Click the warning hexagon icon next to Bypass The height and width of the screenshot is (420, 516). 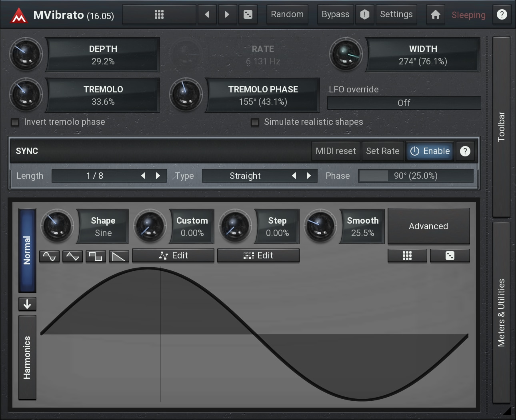pos(365,15)
